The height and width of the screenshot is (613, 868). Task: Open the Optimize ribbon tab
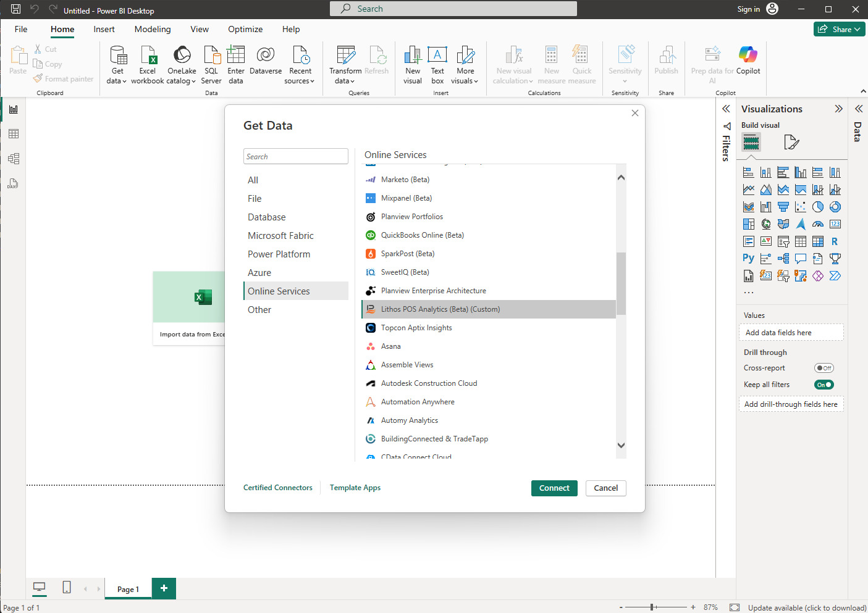coord(245,29)
